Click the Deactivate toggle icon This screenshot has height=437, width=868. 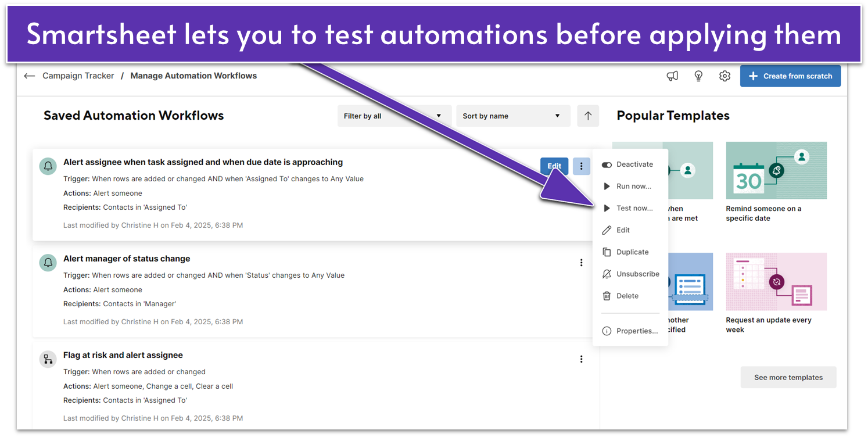click(607, 164)
